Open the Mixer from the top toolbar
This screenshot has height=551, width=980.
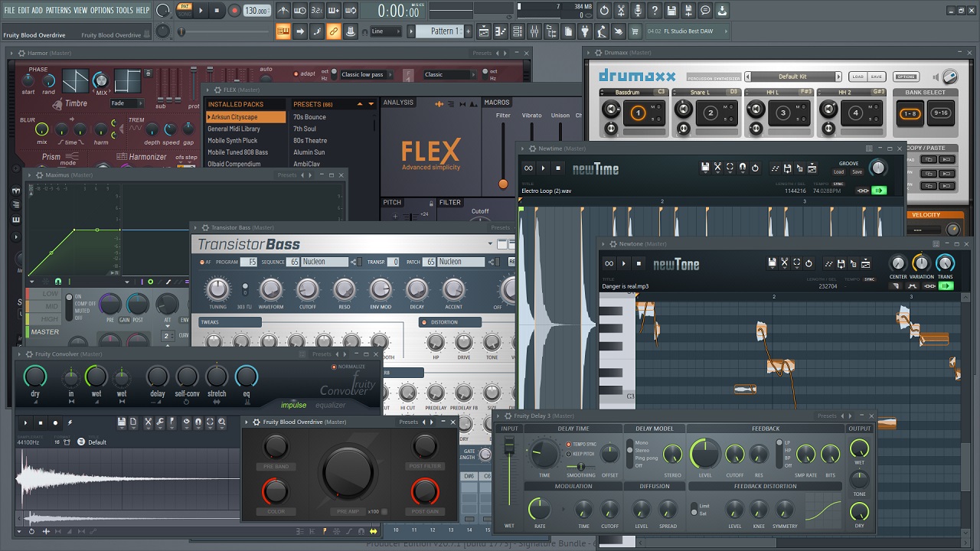pos(532,31)
